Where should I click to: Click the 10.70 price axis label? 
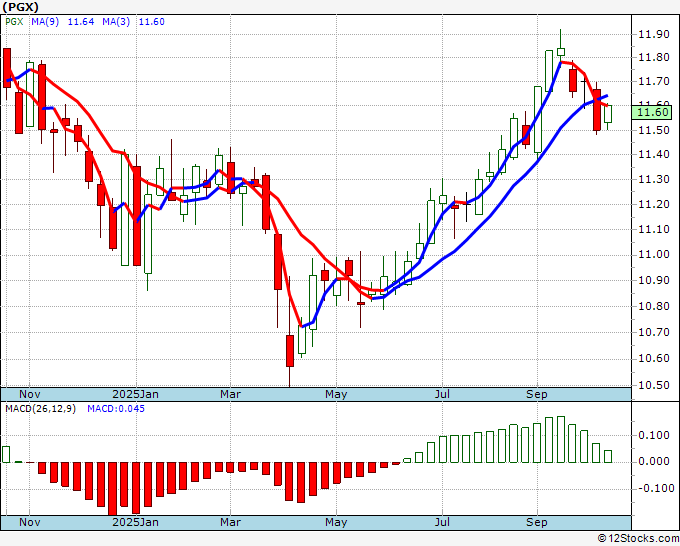(654, 333)
